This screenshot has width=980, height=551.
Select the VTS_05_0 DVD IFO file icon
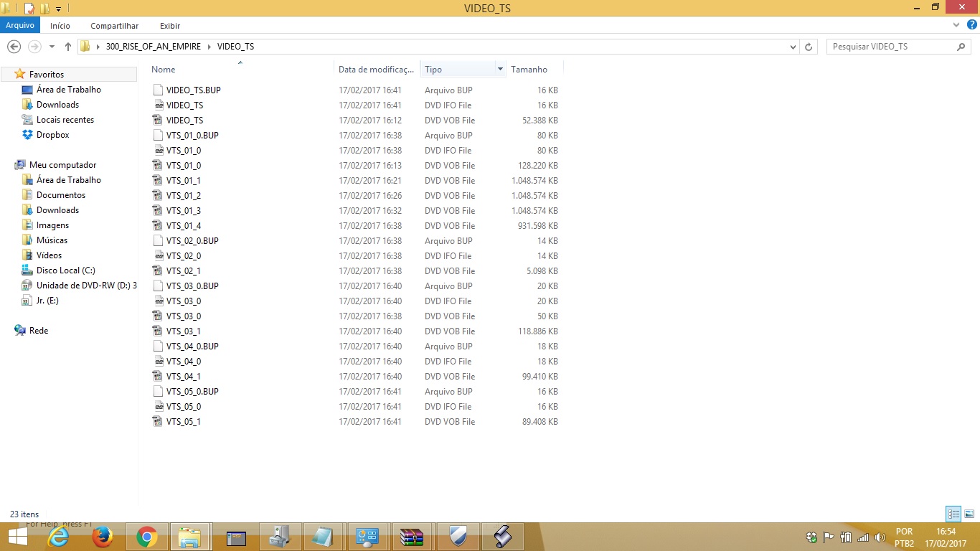point(159,407)
